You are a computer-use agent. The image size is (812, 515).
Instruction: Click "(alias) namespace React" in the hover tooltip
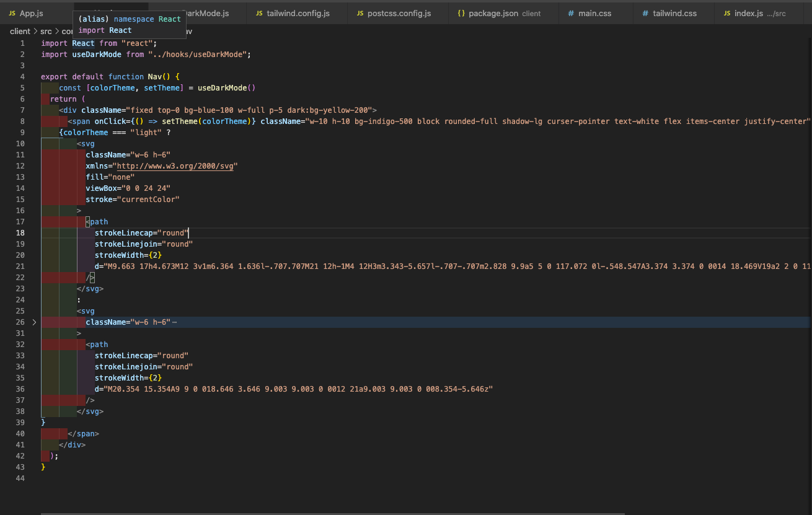pos(130,19)
